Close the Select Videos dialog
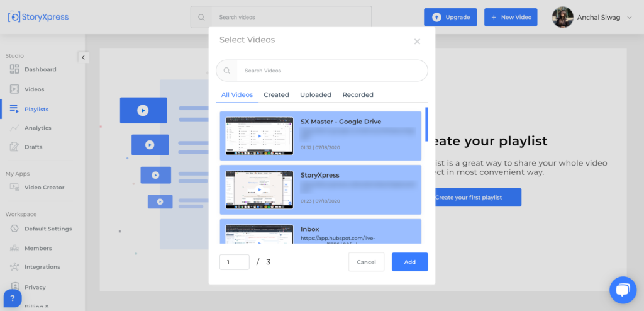Screen dimensions: 644x311 coord(417,41)
